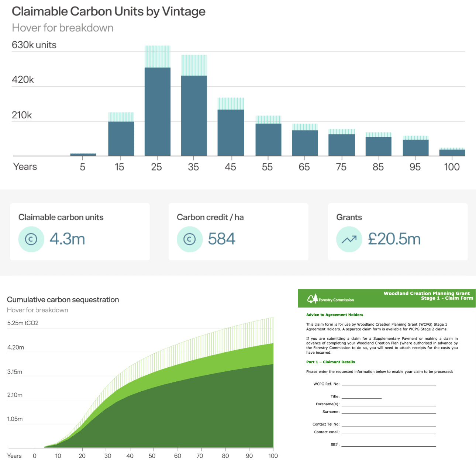The width and height of the screenshot is (476, 468).
Task: Click the copyright icon beside 4.3m
Action: click(31, 239)
